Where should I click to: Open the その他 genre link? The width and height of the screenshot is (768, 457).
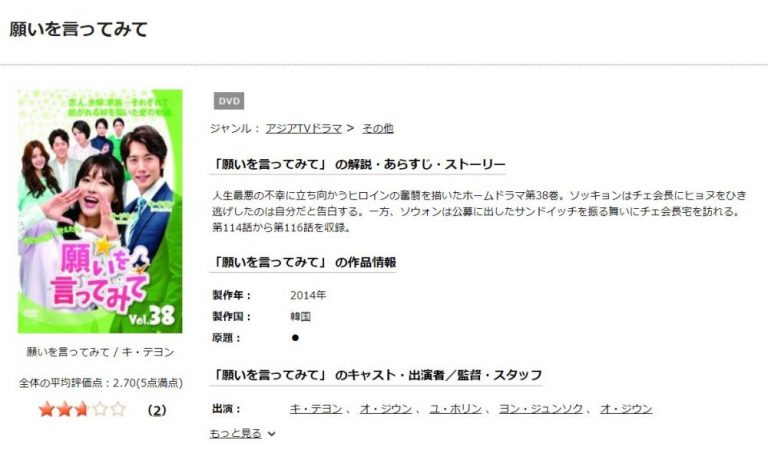point(378,129)
